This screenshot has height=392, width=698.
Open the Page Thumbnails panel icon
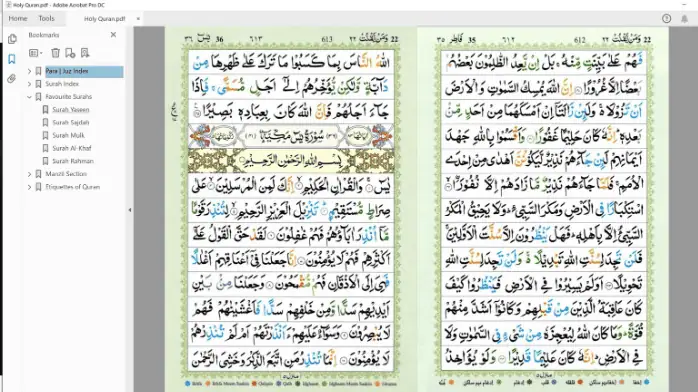12,39
